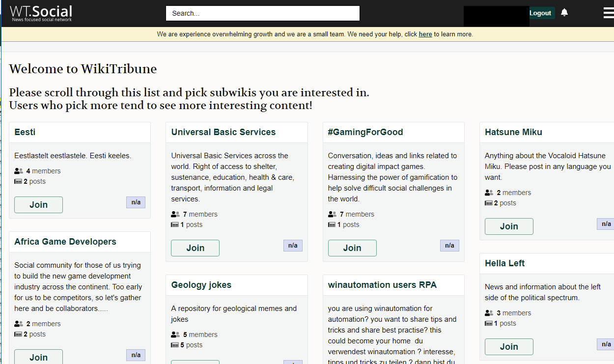Click members icon in Africa Game Developers card
The width and height of the screenshot is (614, 364).
click(19, 324)
